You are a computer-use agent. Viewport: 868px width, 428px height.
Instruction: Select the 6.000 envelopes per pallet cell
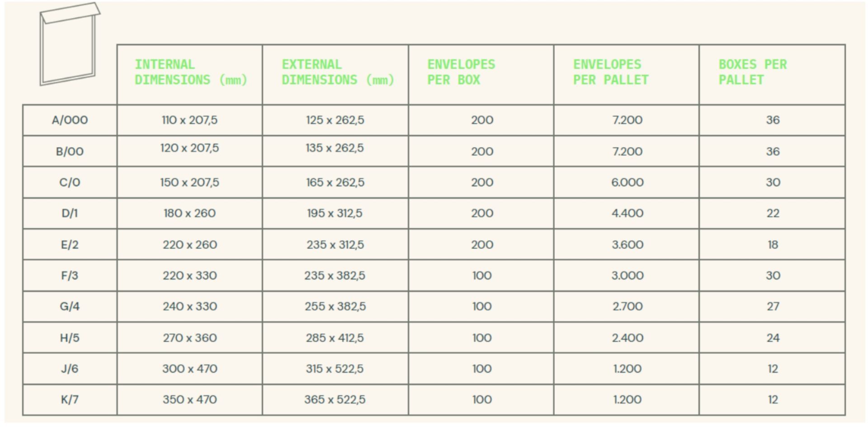coord(627,183)
